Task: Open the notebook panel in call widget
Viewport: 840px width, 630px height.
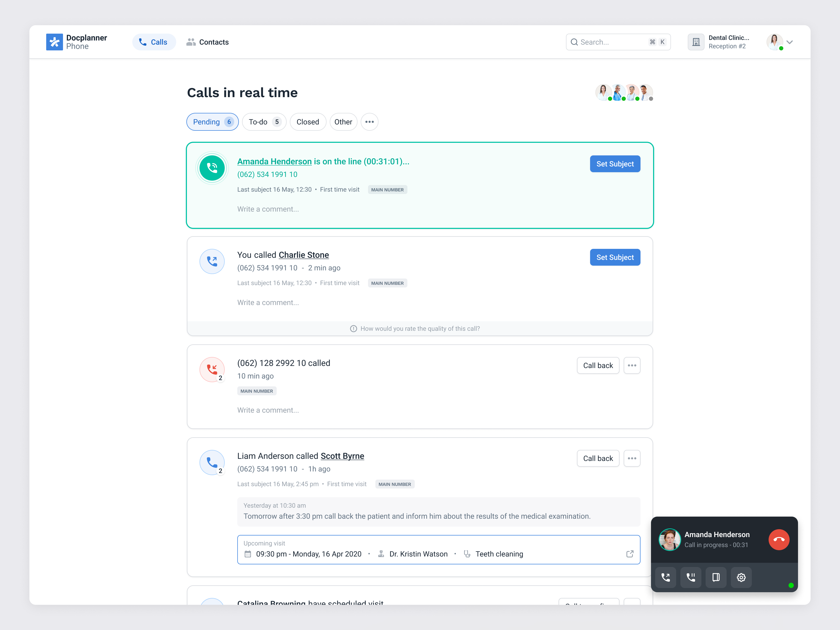Action: pyautogui.click(x=716, y=577)
